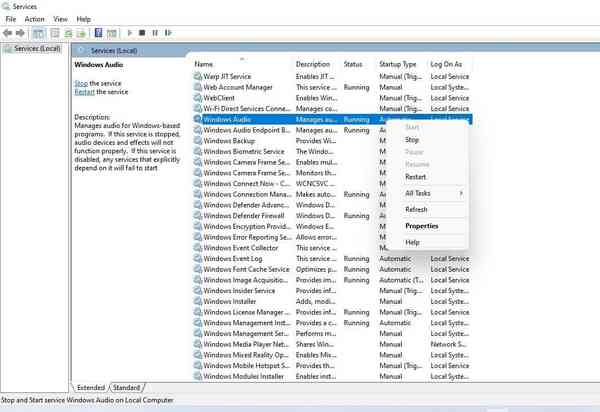This screenshot has width=600, height=412.
Task: Click the Stop Service square icon
Action: pos(143,32)
